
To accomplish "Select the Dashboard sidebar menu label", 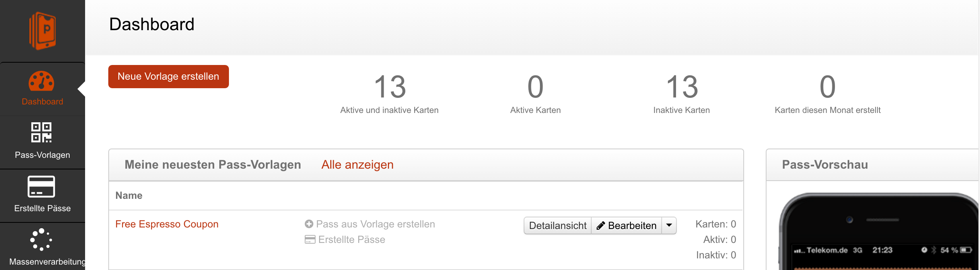I will coord(42,101).
